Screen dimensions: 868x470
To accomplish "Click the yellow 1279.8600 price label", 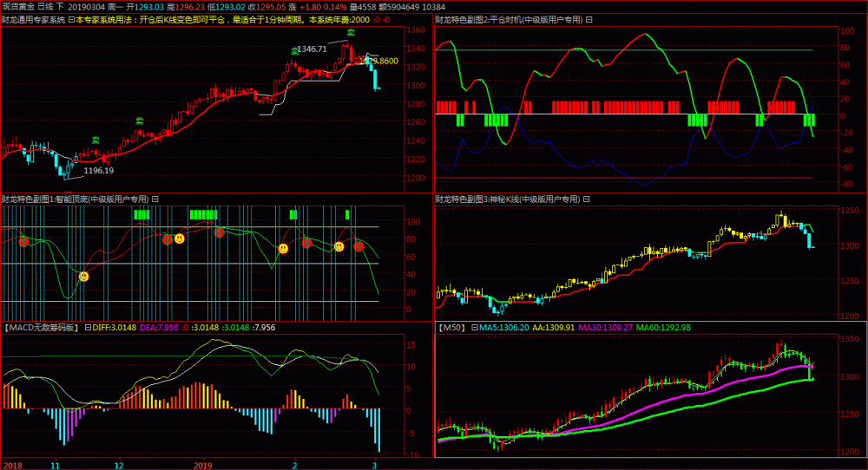I will [380, 61].
